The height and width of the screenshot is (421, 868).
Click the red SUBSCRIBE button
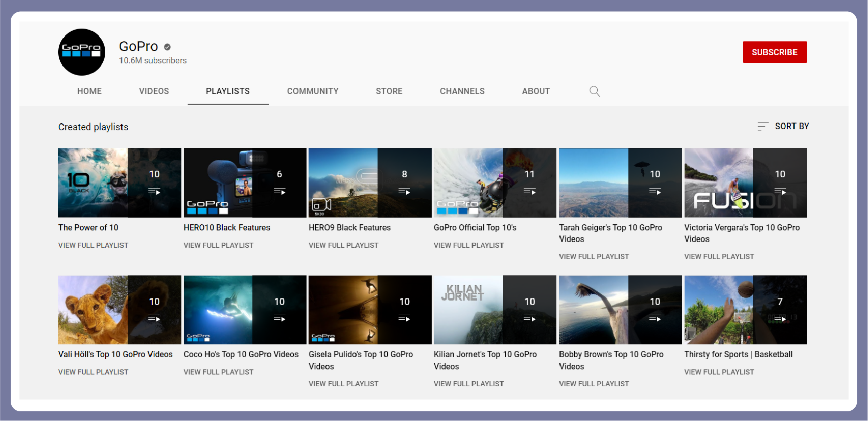pos(775,52)
